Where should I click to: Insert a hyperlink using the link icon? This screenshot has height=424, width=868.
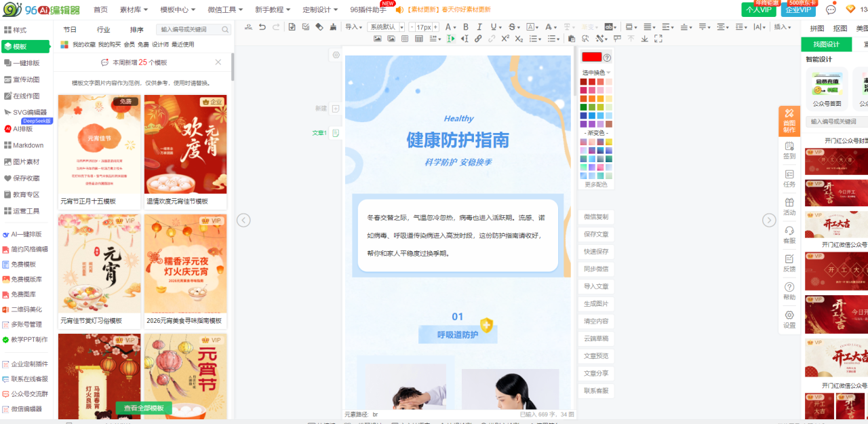478,39
